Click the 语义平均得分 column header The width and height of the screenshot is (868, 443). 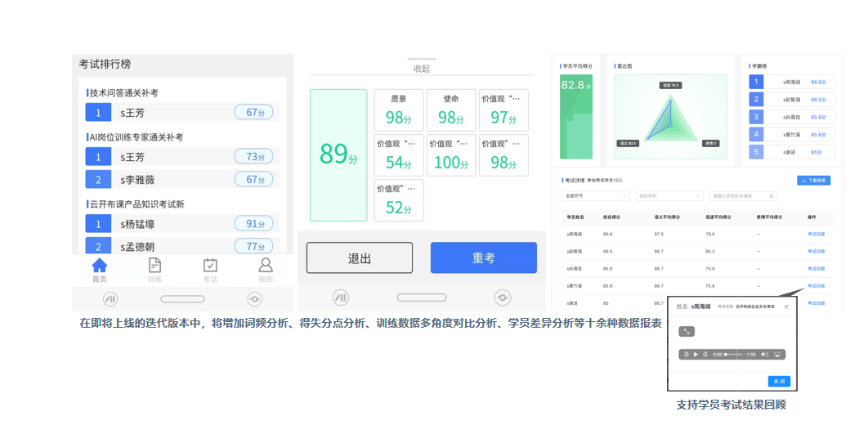667,217
